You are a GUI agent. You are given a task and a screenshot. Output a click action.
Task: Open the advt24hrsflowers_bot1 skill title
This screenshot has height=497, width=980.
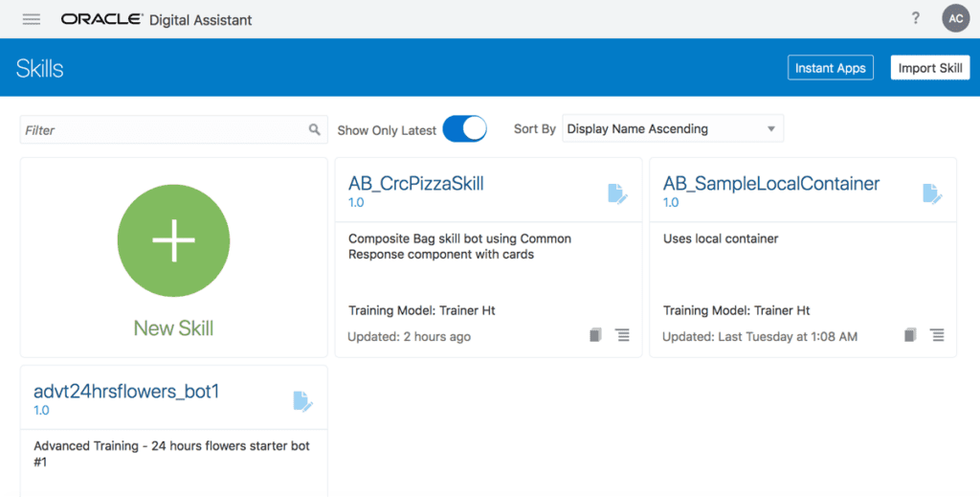[x=126, y=392]
